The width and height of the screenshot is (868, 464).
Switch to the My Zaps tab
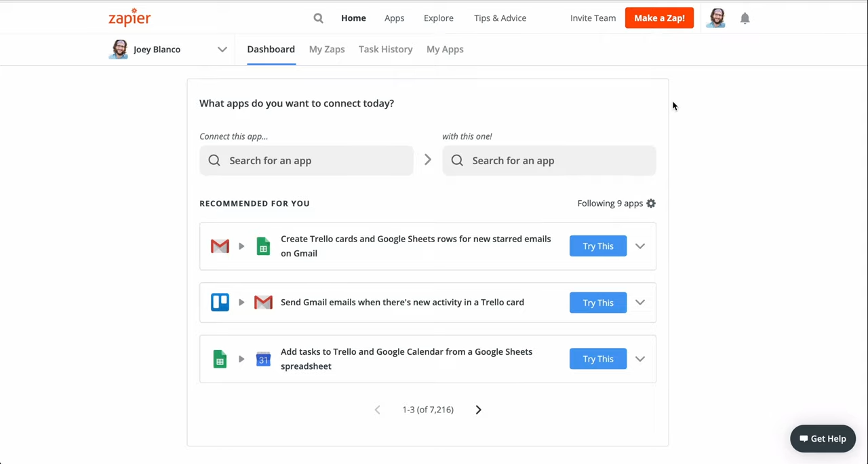coord(327,50)
